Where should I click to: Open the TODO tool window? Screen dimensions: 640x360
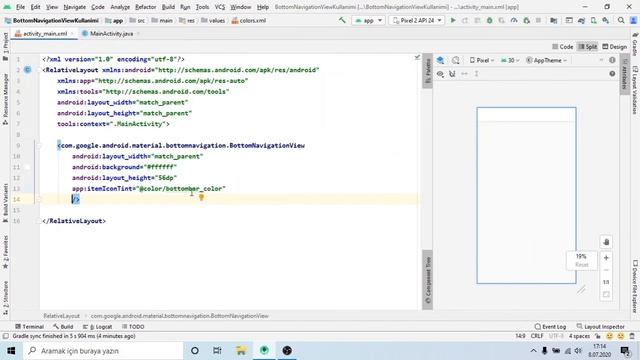[133, 327]
